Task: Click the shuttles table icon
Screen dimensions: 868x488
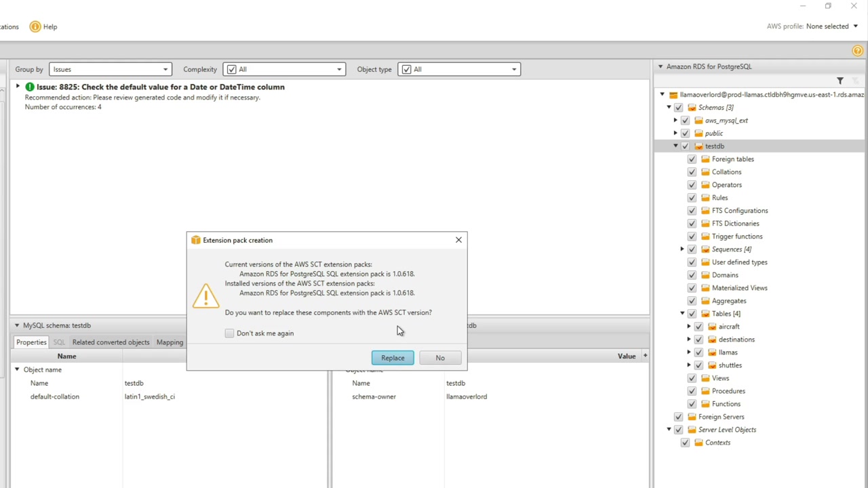Action: [712, 365]
